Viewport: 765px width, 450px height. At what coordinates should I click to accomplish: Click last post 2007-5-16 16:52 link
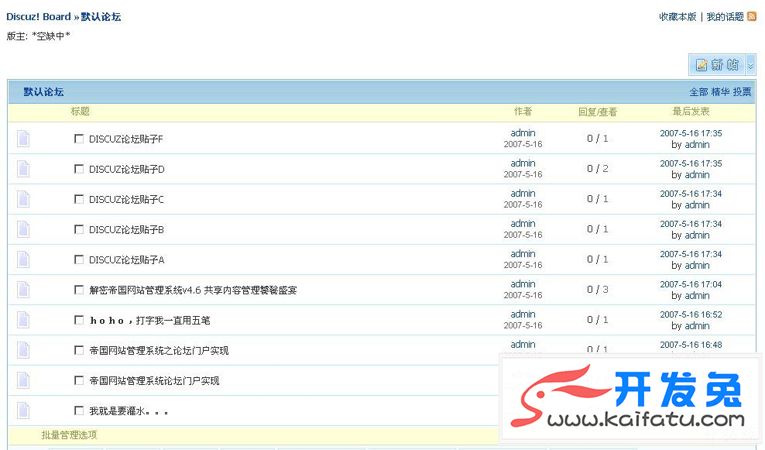691,314
